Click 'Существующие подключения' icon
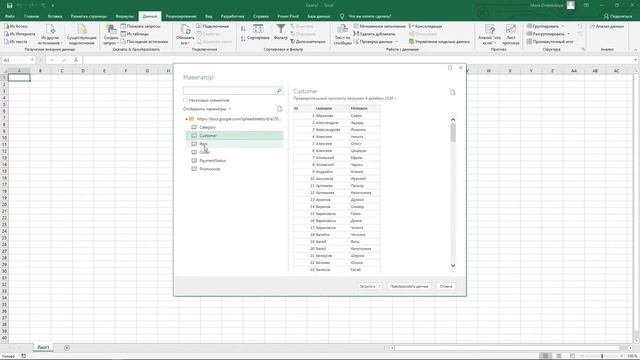 82,34
